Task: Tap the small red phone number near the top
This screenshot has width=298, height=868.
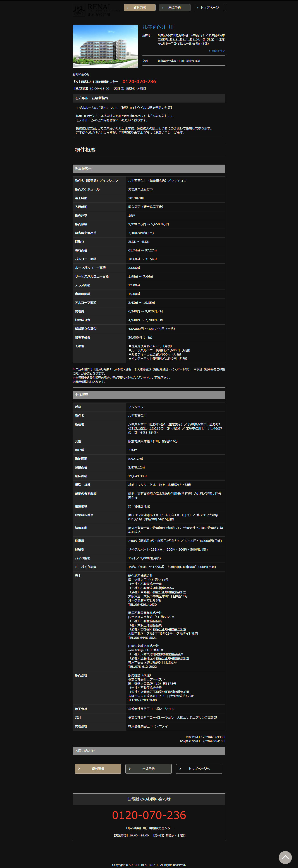Action: point(139,82)
